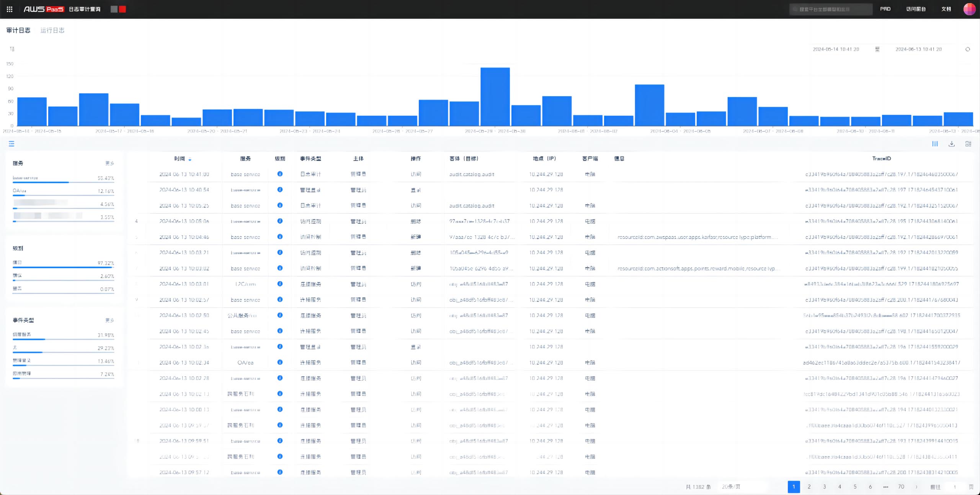Click the chart filter icon above y-axis
Viewport: 980px width, 495px height.
coord(12,49)
